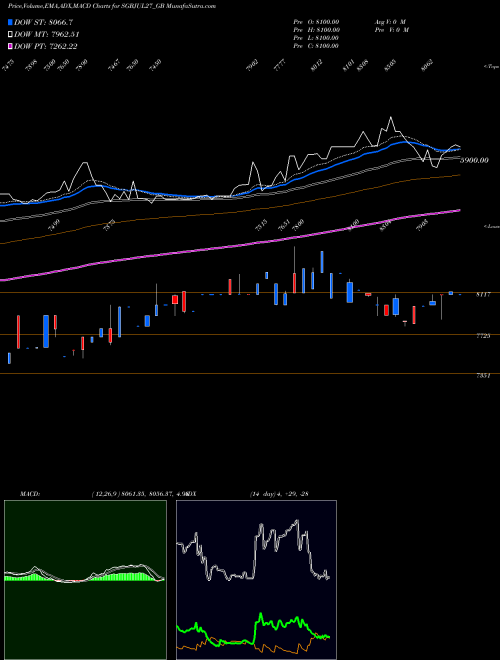Image resolution: width=500 pixels, height=660 pixels.
Task: Select the 'DOW PT: 7262.22' legend text
Action: pos(45,47)
